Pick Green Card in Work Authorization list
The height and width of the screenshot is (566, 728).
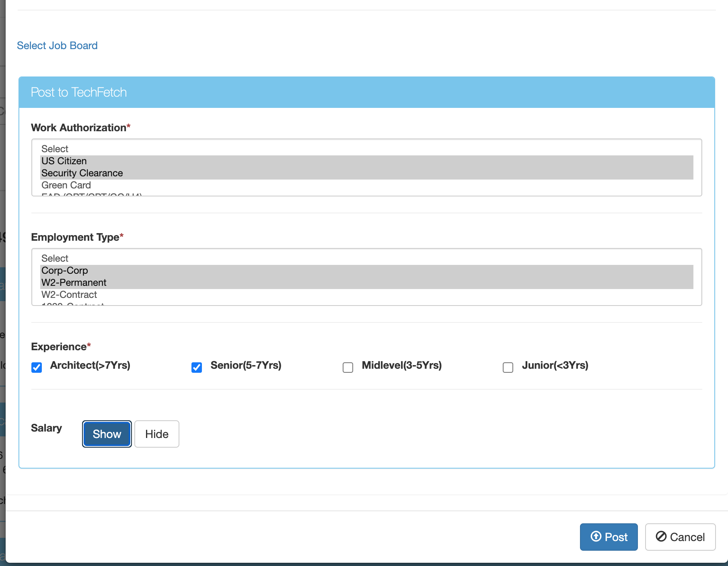click(x=367, y=185)
